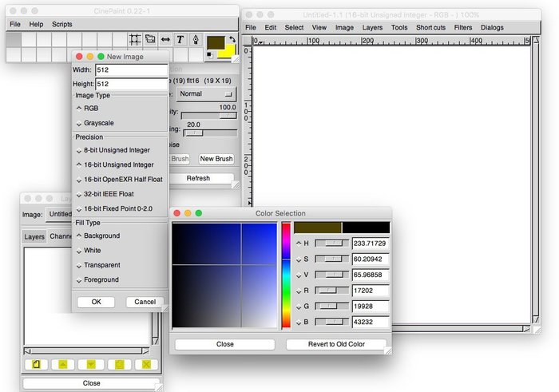The image size is (559, 392).
Task: Open Select menu in image window
Action: tap(294, 27)
